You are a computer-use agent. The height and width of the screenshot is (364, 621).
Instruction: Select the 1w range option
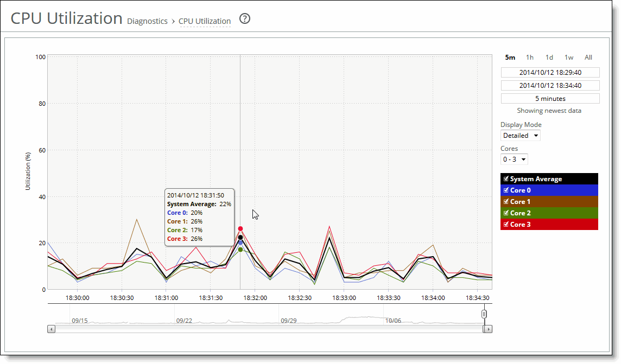point(569,57)
